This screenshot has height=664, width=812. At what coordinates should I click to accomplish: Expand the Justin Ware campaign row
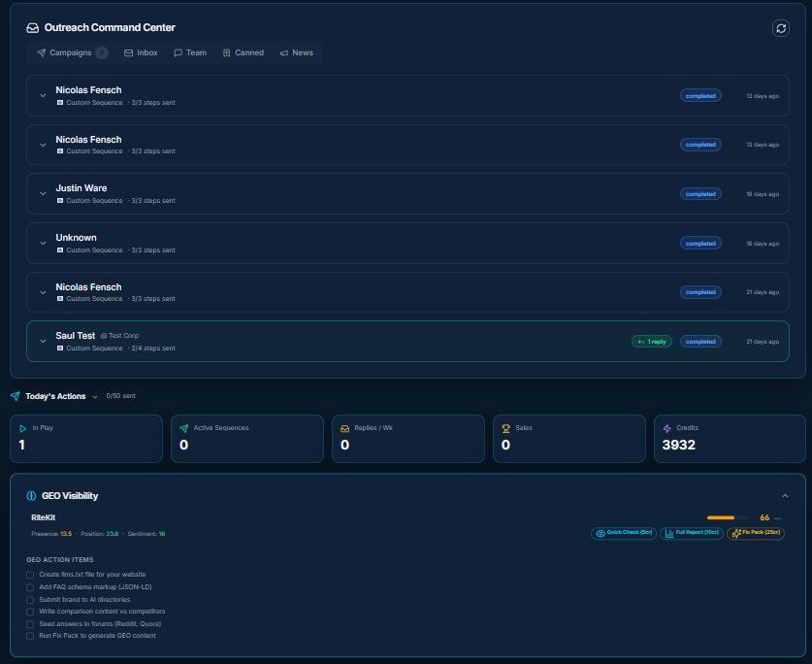pyautogui.click(x=43, y=193)
